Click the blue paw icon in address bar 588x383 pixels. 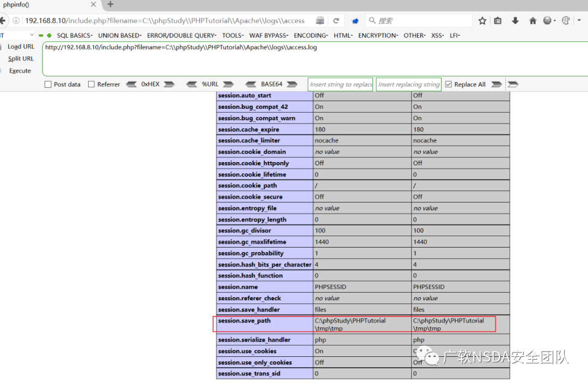(x=355, y=21)
